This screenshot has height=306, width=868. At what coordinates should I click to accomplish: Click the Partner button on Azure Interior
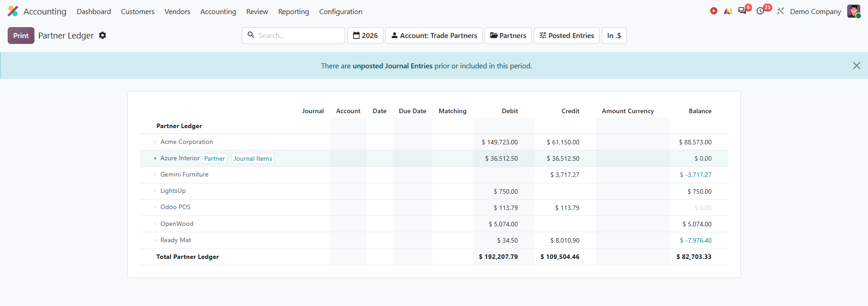coord(215,158)
